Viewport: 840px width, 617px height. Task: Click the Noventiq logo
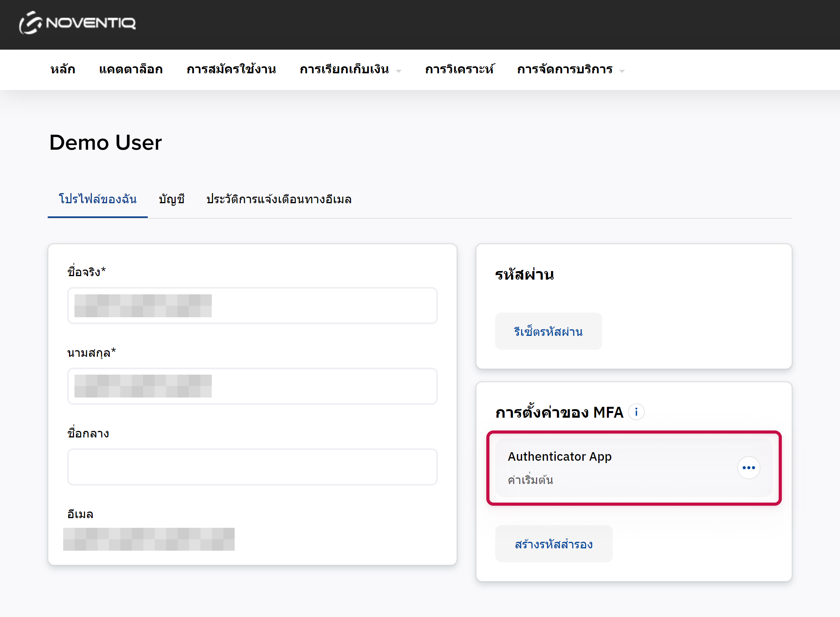tap(78, 23)
